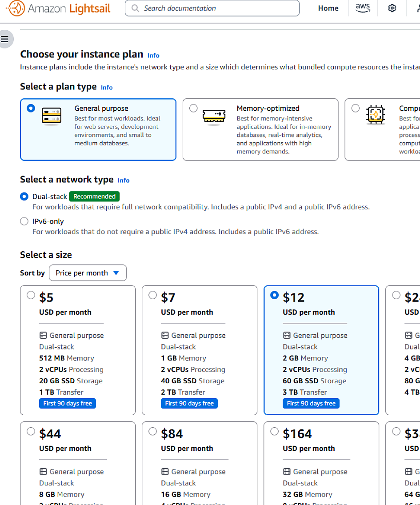The width and height of the screenshot is (420, 505).
Task: Open Info link next to instance plan heading
Action: (x=153, y=56)
